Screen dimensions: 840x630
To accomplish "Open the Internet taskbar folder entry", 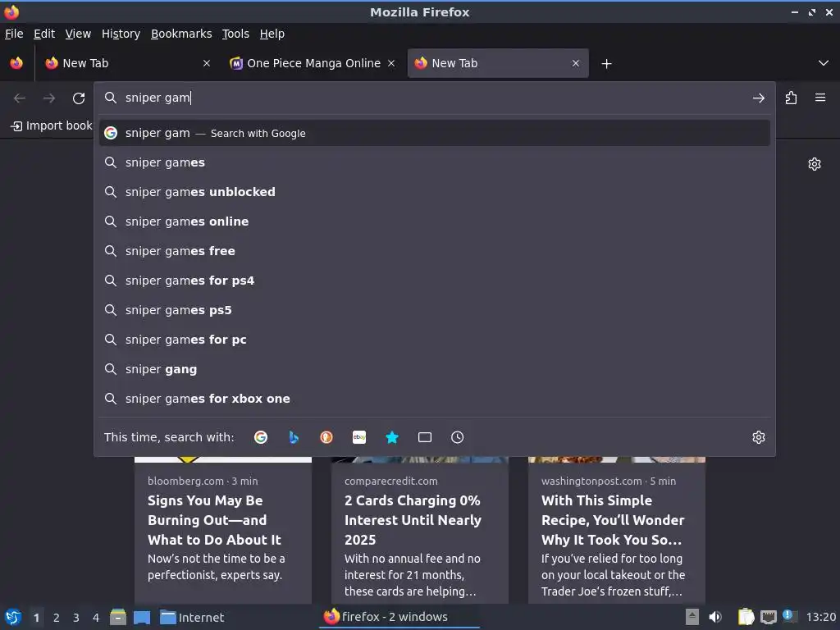I will tap(192, 618).
